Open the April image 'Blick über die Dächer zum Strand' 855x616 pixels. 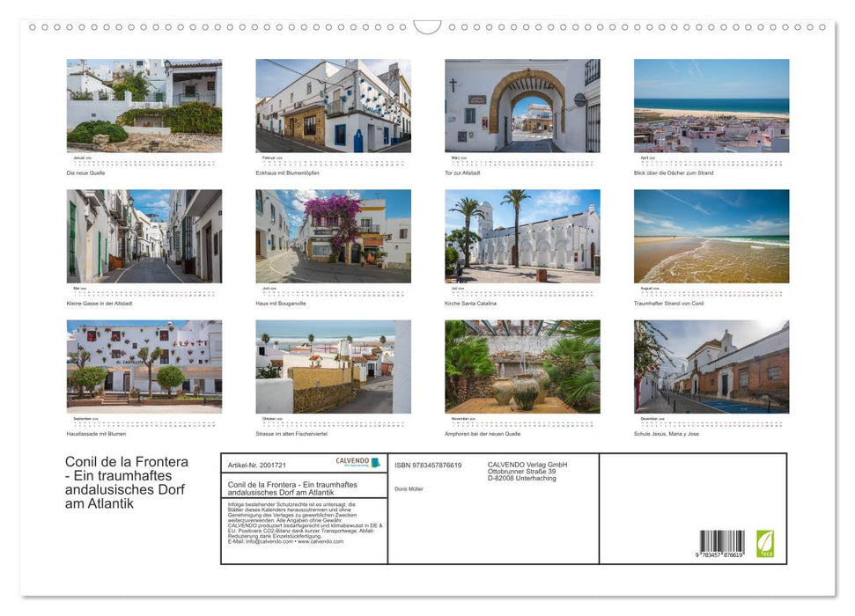click(x=709, y=106)
